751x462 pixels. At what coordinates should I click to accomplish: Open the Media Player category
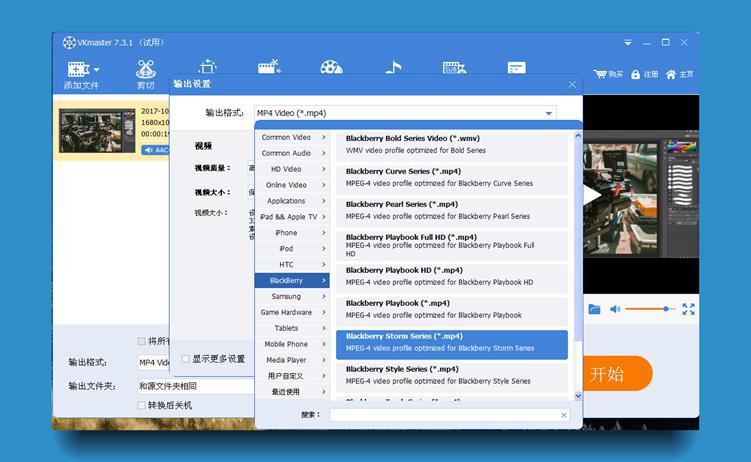292,360
